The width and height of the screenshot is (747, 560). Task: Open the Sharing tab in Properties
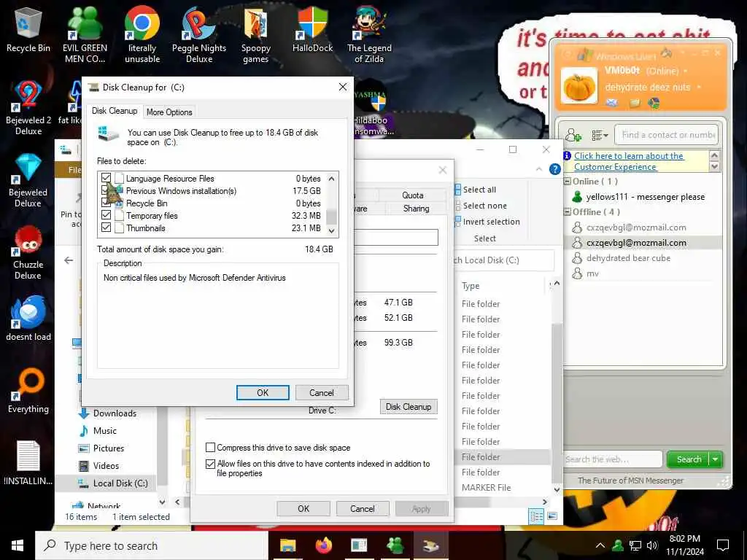416,208
